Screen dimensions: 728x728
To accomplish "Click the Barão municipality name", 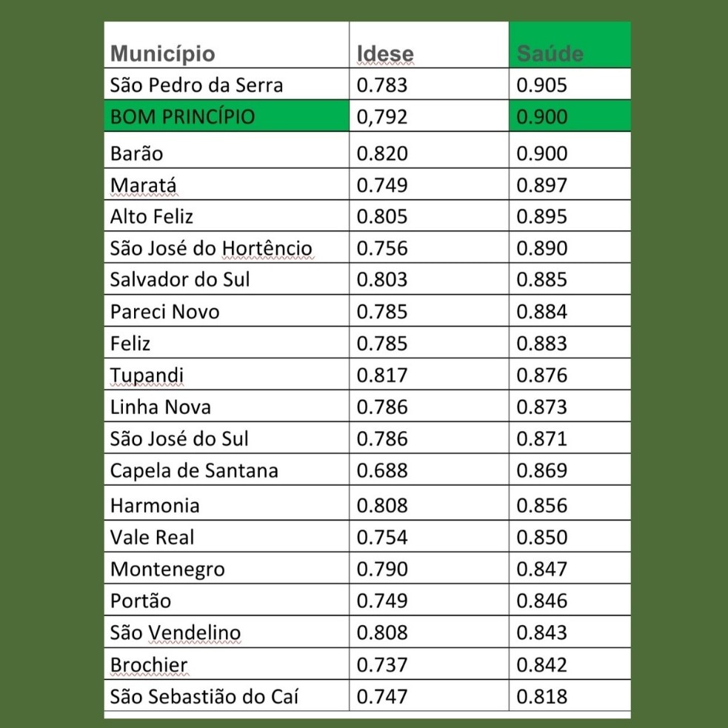I will [x=137, y=153].
